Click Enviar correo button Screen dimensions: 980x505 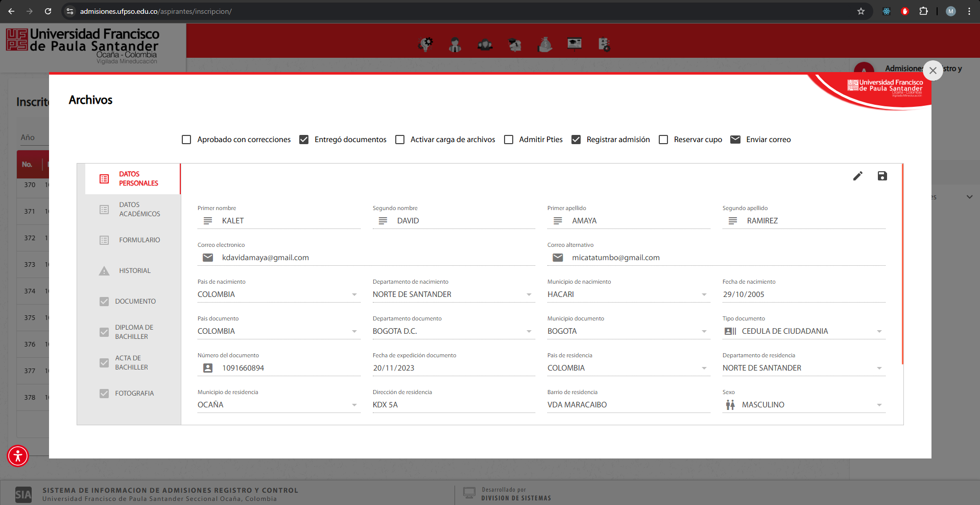coord(760,140)
